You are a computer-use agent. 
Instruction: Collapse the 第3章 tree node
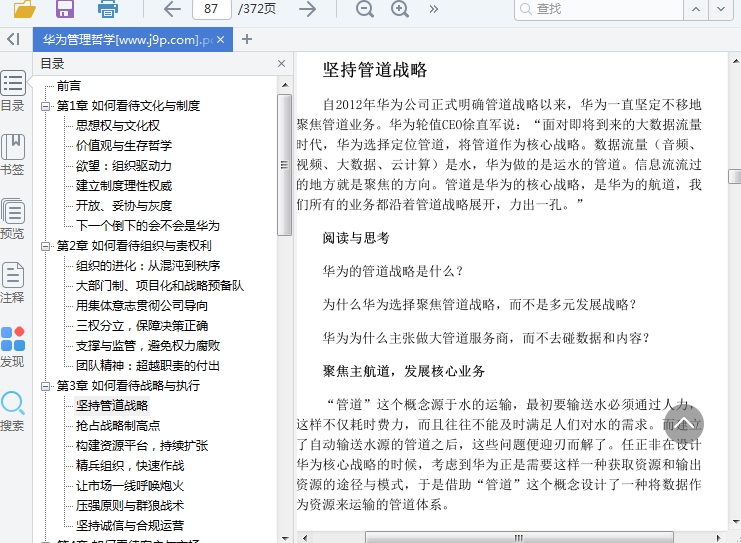coord(45,386)
